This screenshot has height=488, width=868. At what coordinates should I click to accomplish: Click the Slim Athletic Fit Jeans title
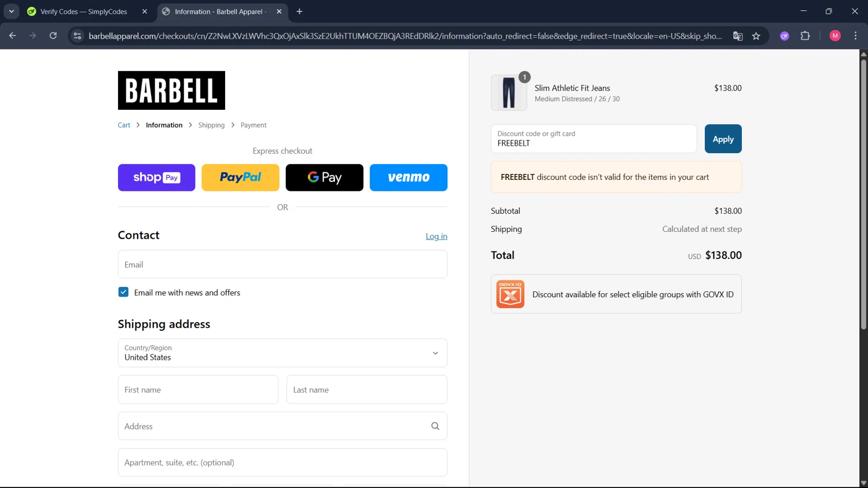coord(572,88)
